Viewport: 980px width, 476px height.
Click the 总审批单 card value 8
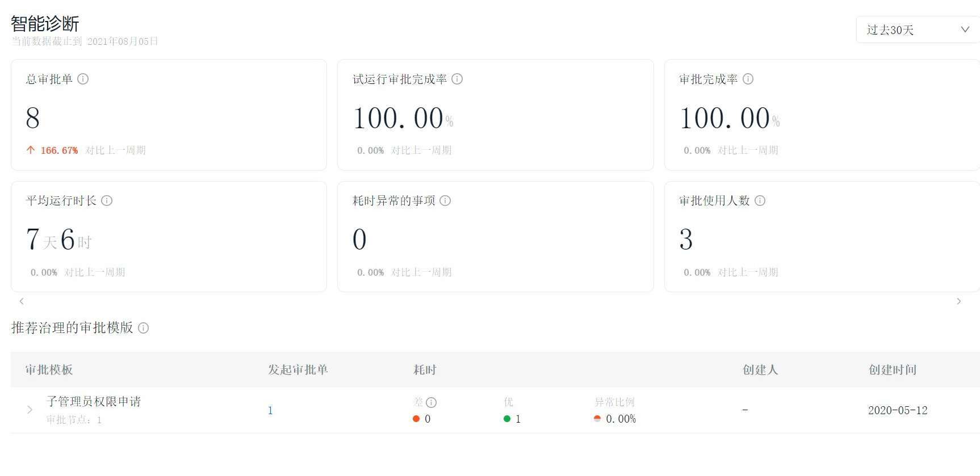tap(33, 118)
